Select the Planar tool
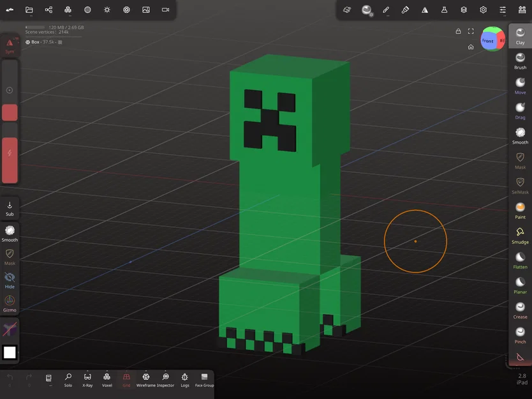This screenshot has width=532, height=399. coord(520,285)
